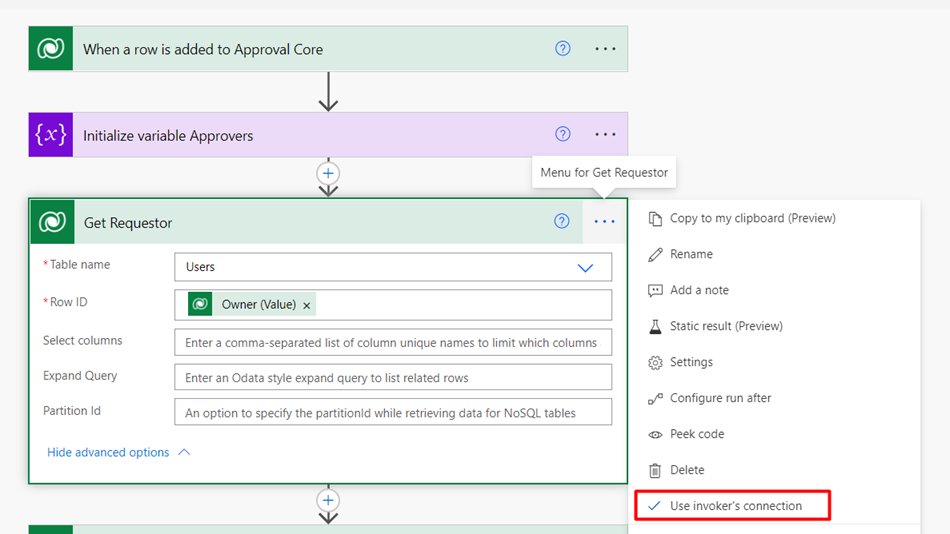Click the Row ID input field
Screen dimensions: 950x534
tap(393, 305)
